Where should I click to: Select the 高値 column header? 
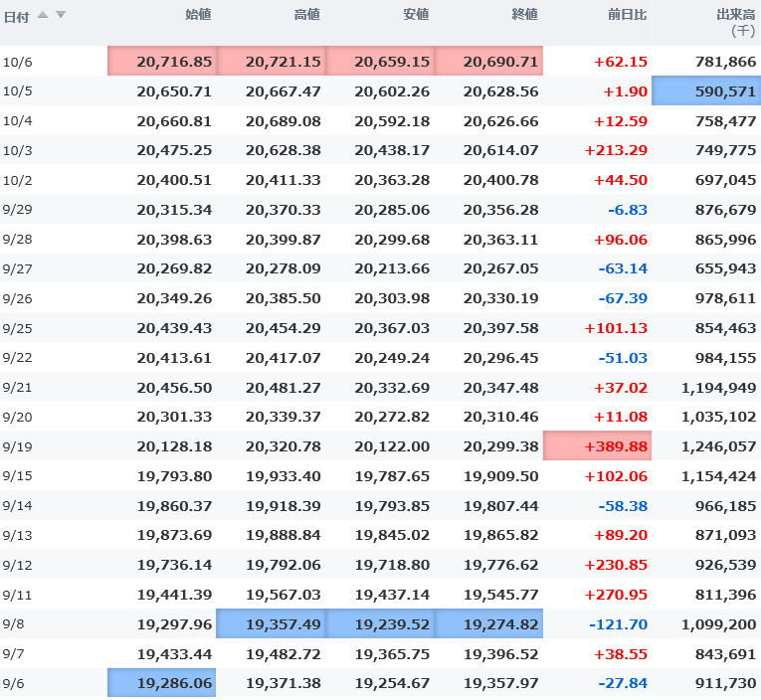point(307,15)
